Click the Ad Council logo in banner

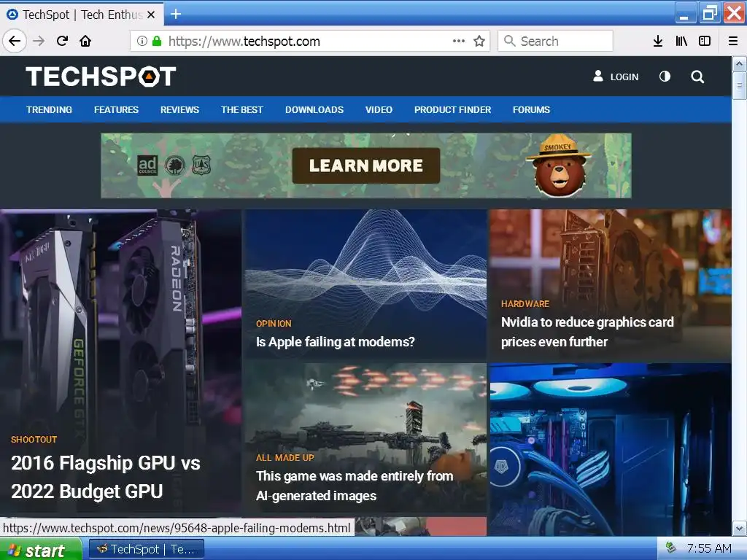coord(147,166)
